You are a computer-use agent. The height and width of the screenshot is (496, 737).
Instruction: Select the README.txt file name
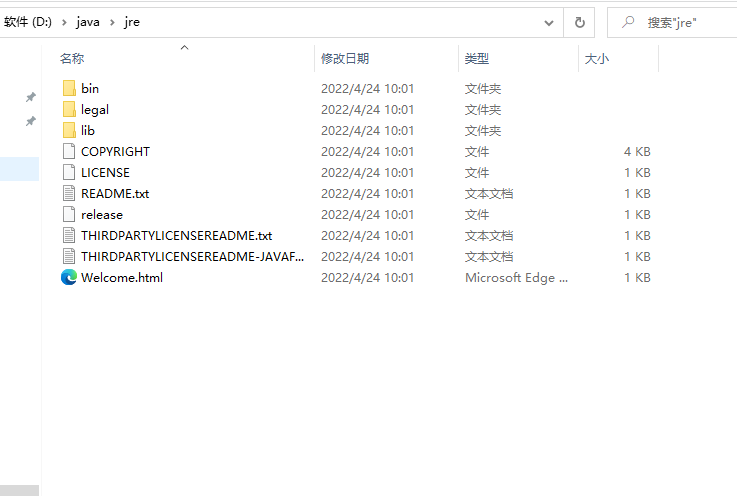pyautogui.click(x=115, y=193)
